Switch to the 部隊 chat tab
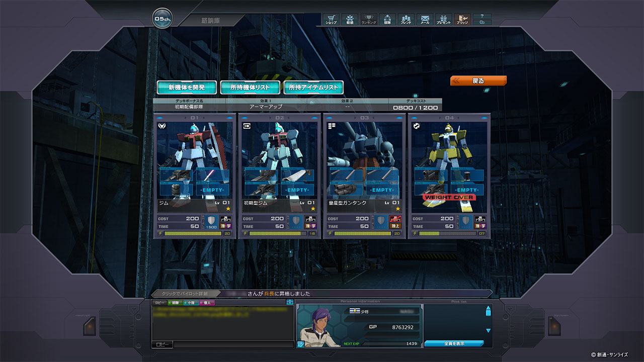This screenshot has height=362, width=644. tap(175, 303)
